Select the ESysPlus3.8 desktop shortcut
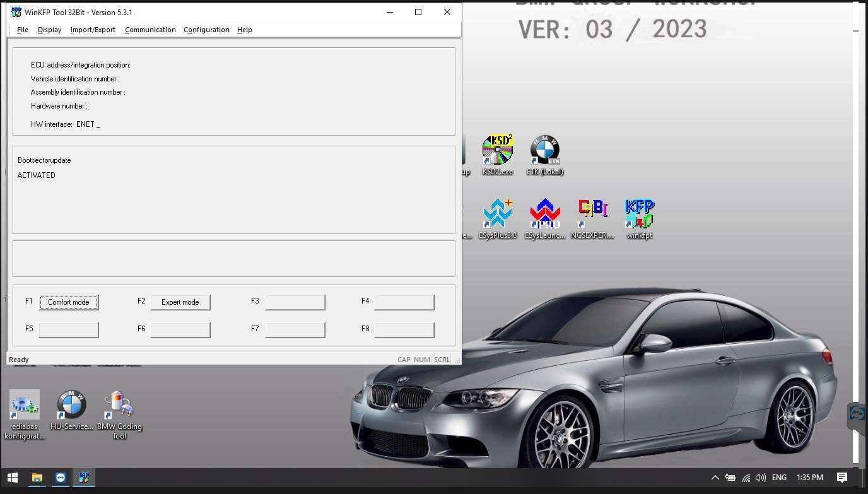This screenshot has height=494, width=868. coord(498,218)
